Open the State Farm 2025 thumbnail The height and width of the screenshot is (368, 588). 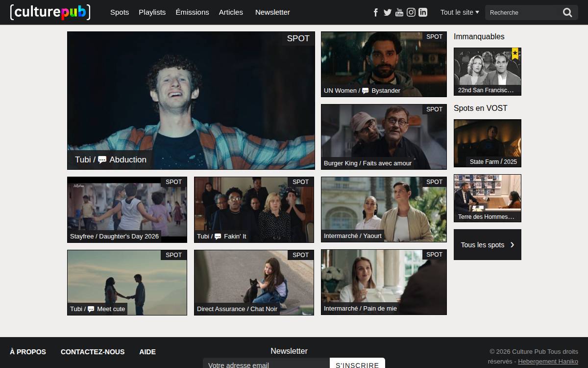click(488, 143)
